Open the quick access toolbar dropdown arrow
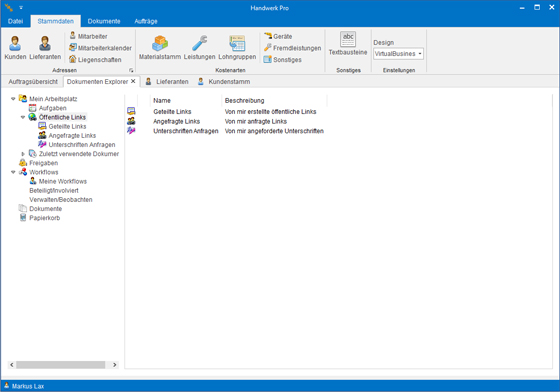The height and width of the screenshot is (392, 560). click(x=21, y=7)
